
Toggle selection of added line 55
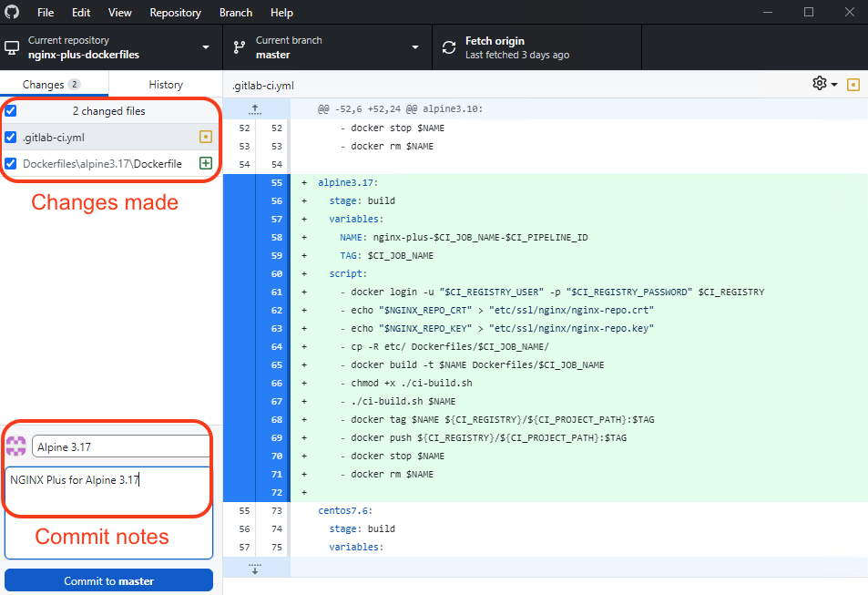tap(256, 182)
